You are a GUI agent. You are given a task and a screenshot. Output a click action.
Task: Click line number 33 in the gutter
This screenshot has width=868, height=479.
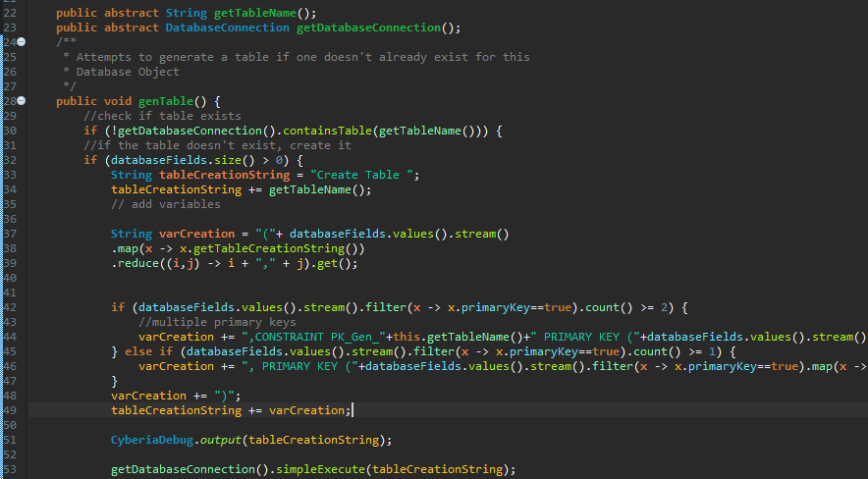pyautogui.click(x=10, y=175)
